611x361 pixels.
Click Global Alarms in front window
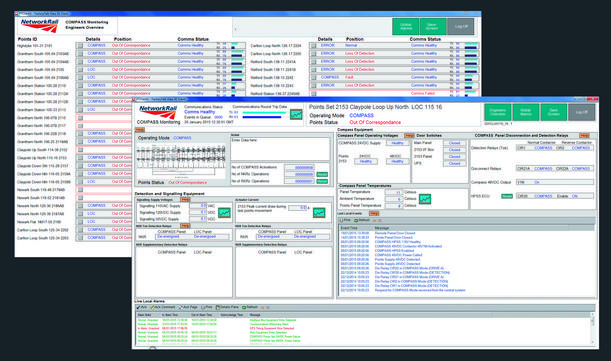coord(526,112)
